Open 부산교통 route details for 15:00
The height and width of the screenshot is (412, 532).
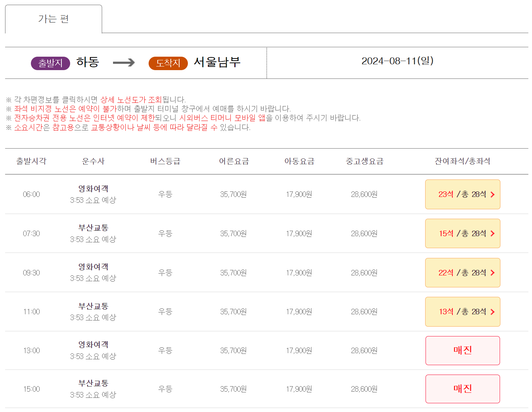[x=93, y=383]
